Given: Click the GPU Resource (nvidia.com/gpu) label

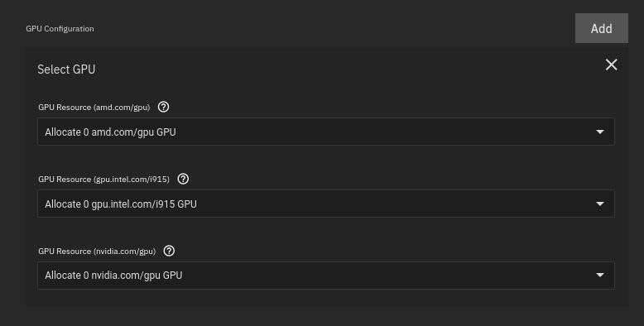Looking at the screenshot, I should pos(97,251).
